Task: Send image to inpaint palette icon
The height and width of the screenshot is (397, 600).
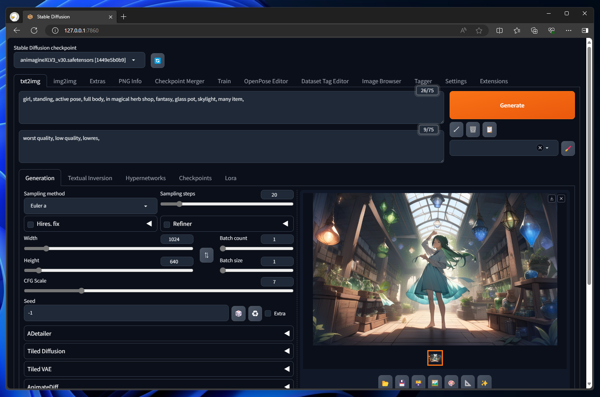Action: tap(451, 382)
